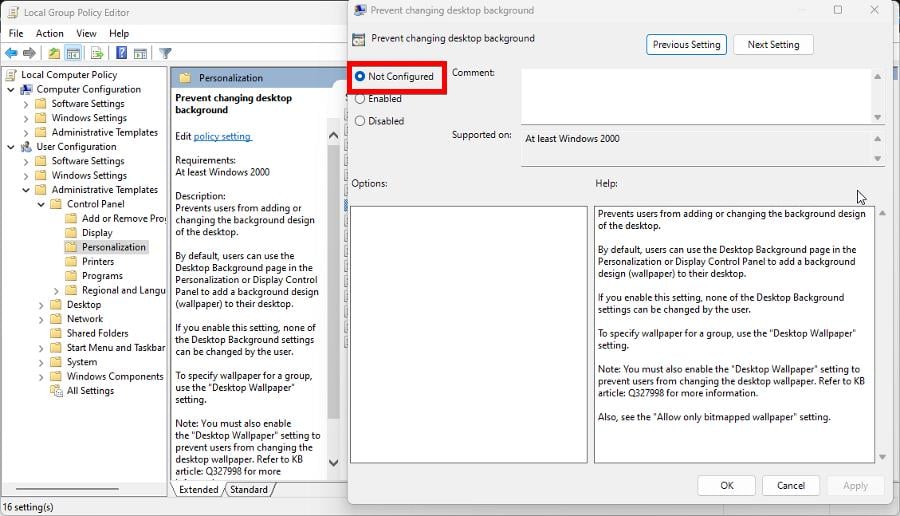Click the Local Computer Policy root icon

(11, 75)
